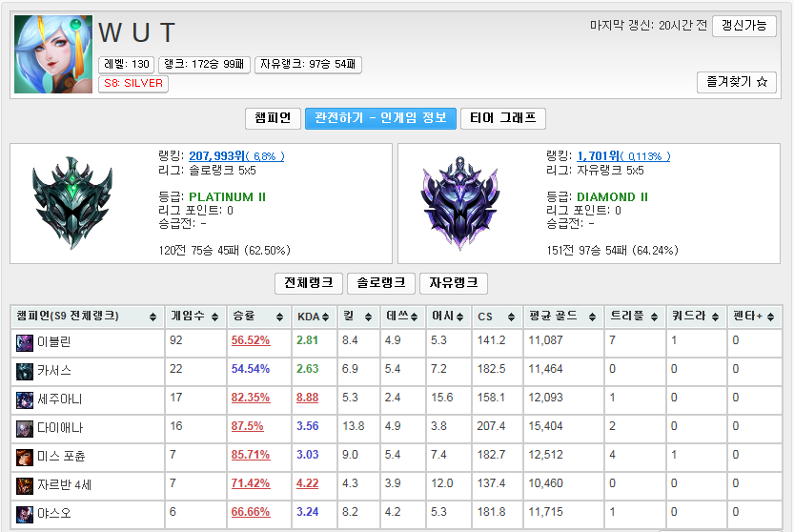This screenshot has width=794, height=532.
Task: Open the 챔피언 tab
Action: pyautogui.click(x=273, y=118)
